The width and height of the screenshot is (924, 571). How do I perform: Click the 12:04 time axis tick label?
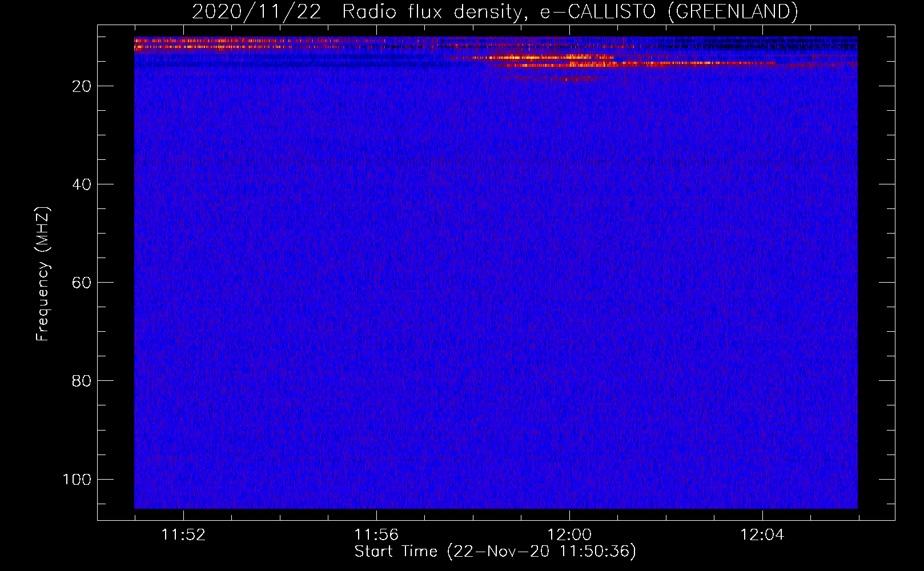click(762, 535)
